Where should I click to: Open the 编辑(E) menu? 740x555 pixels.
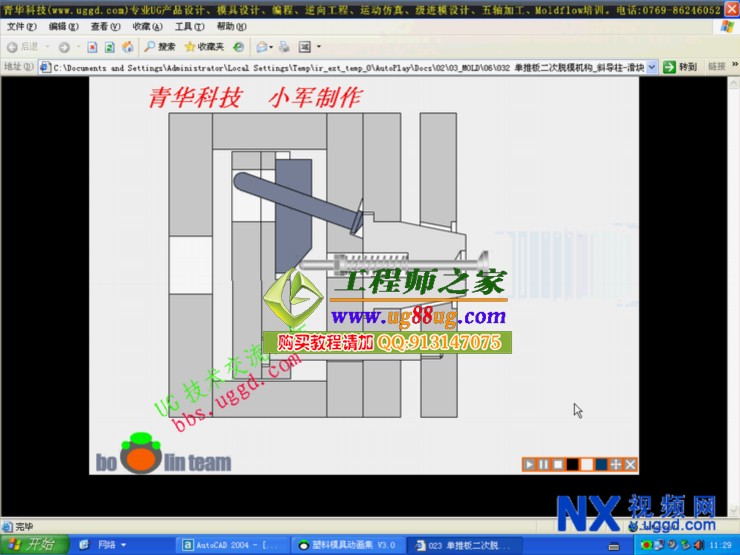64,27
